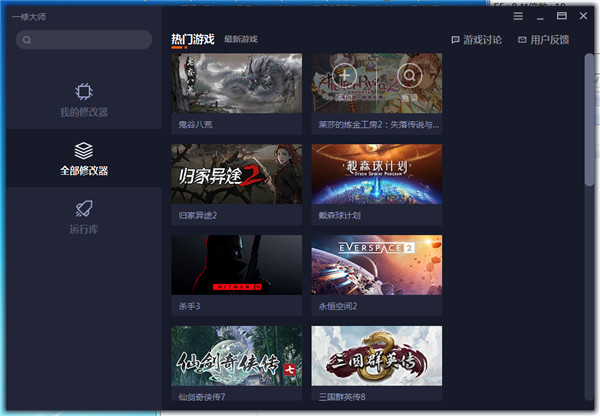
Task: Click the 鬼谷八荒 title text
Action: coord(195,124)
